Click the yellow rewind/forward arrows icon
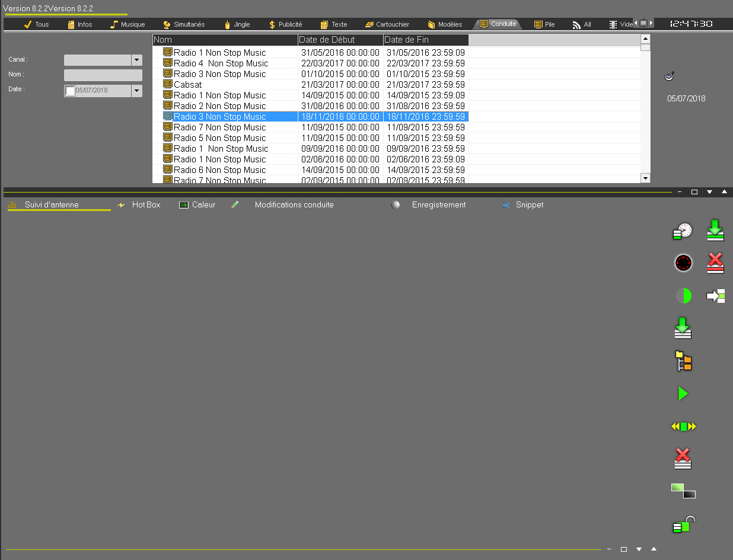 (x=683, y=426)
